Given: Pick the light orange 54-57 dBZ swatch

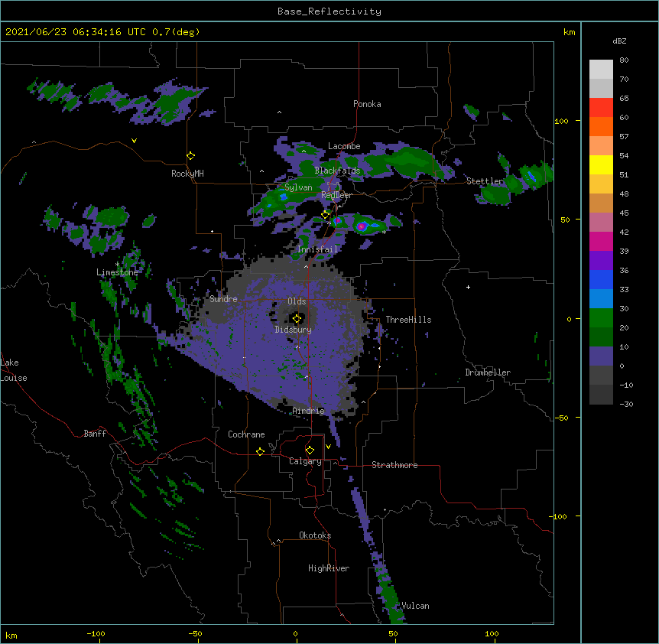Looking at the screenshot, I should [x=601, y=146].
